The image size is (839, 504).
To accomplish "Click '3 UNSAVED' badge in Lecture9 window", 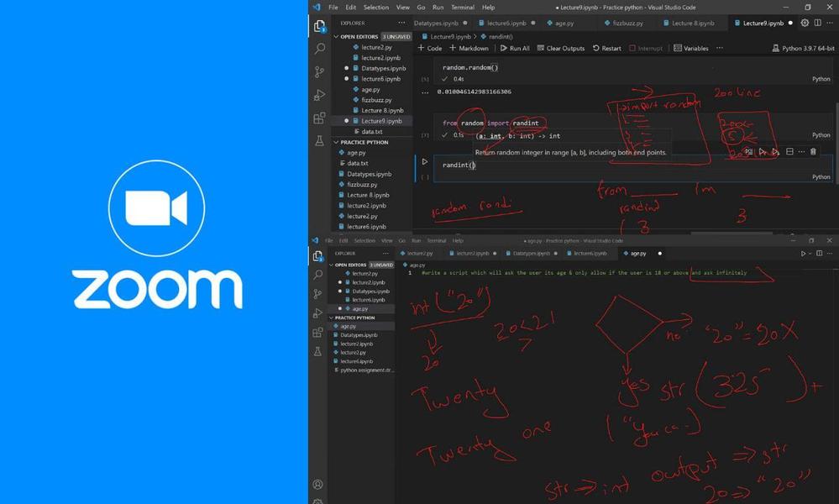I will coord(396,37).
